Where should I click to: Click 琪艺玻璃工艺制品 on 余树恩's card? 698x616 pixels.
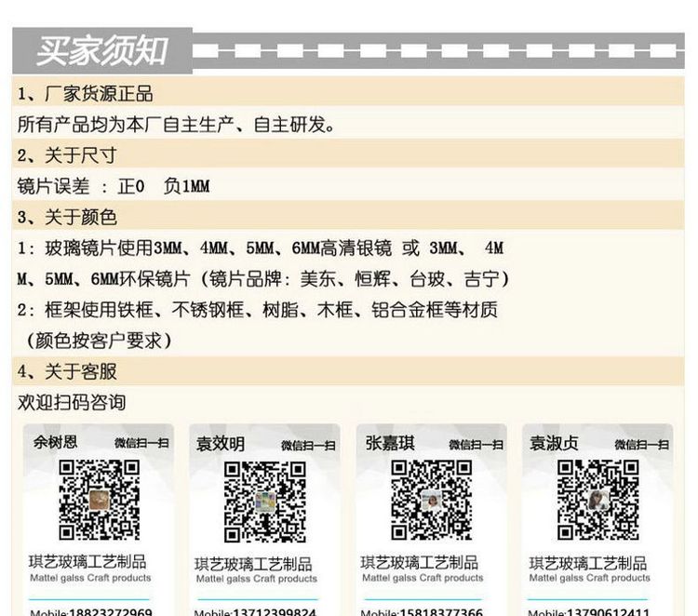point(87,562)
